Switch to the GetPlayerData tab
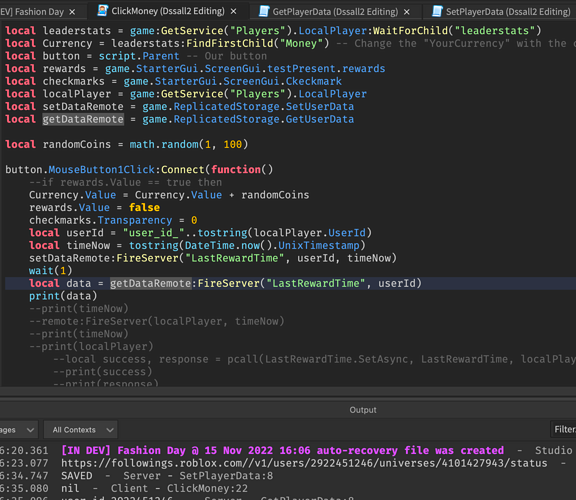The width and height of the screenshot is (576, 500). pos(335,12)
